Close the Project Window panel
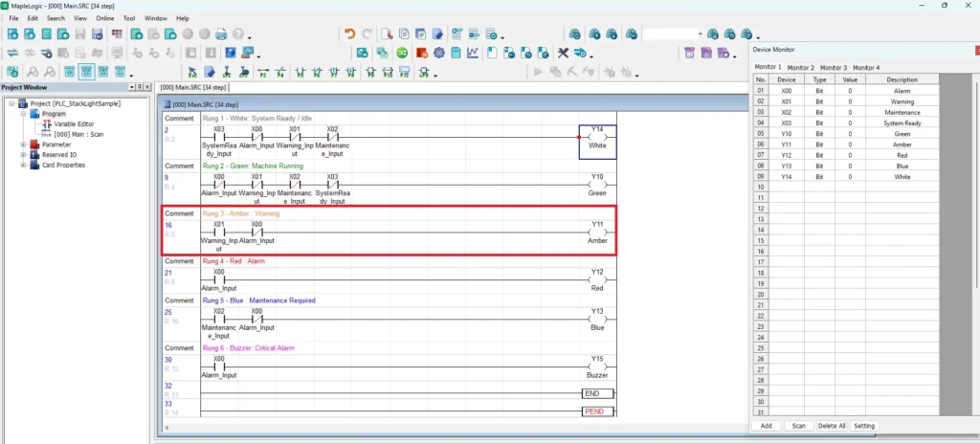This screenshot has height=444, width=980. [146, 87]
